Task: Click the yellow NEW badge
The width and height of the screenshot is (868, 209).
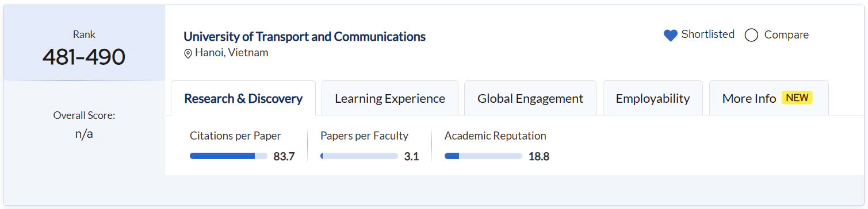Action: [797, 98]
